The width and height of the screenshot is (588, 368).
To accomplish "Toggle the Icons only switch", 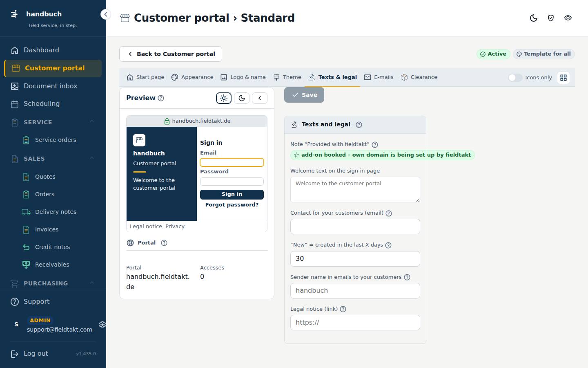I will click(515, 78).
